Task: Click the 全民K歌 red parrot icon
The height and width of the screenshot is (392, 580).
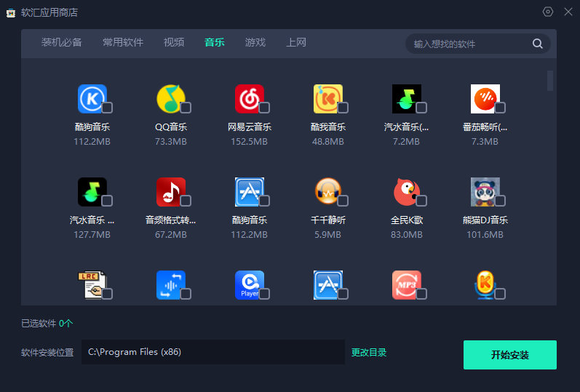Action: click(407, 192)
